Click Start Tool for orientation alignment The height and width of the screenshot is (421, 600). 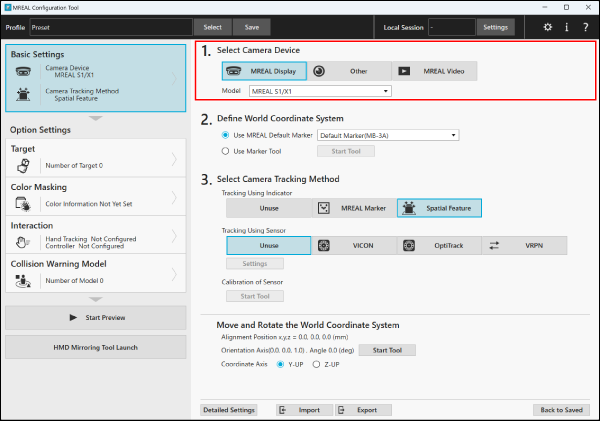tap(387, 350)
